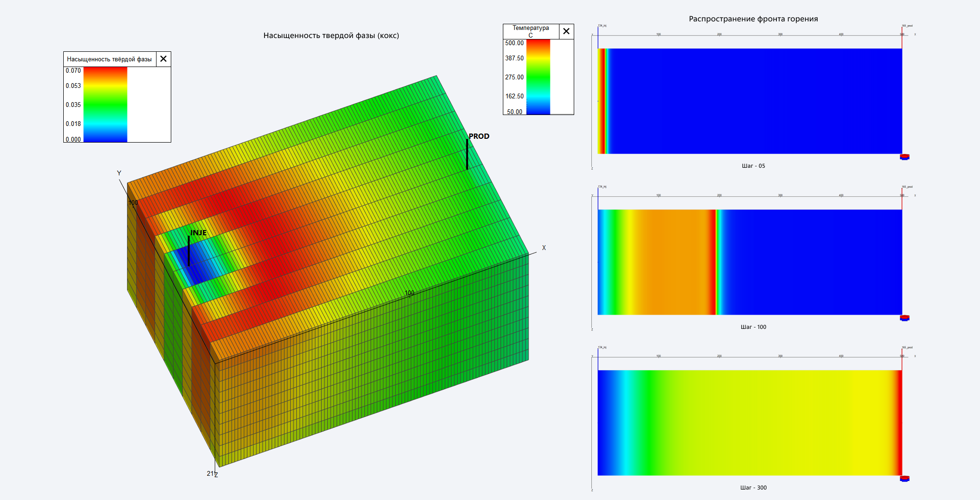Click the solid phase saturation color bar
This screenshot has width=980, height=500.
[105, 105]
